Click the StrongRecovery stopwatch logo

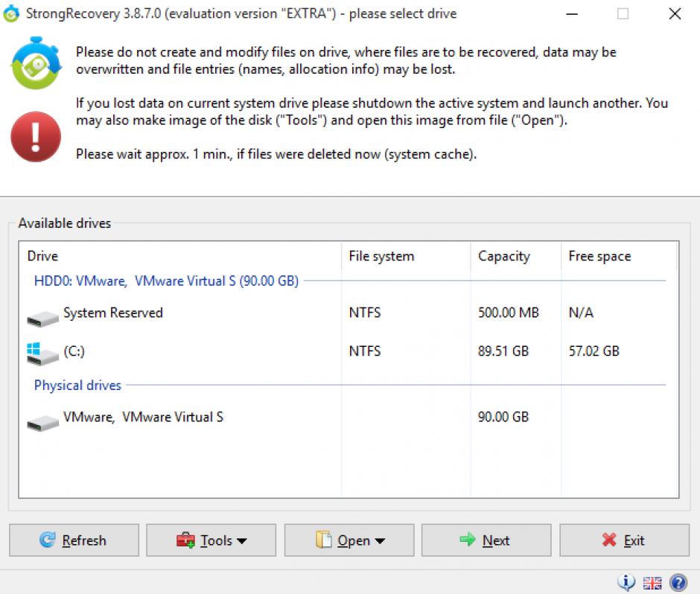[x=36, y=63]
